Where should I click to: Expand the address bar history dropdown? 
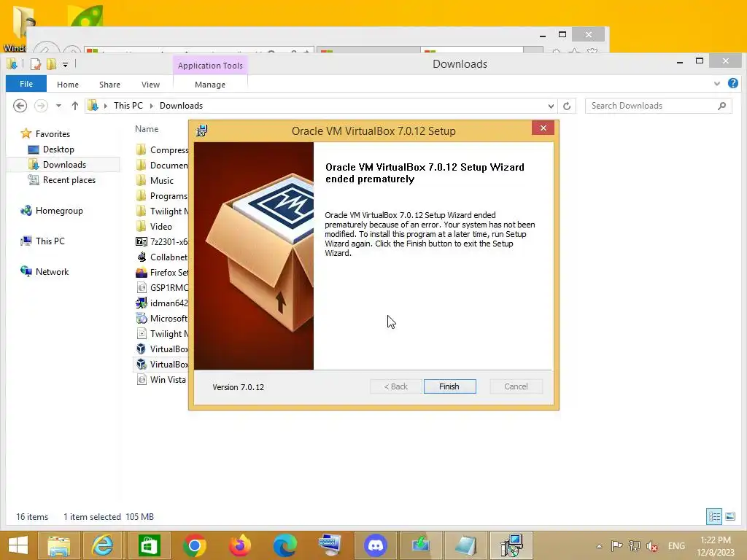pos(551,106)
